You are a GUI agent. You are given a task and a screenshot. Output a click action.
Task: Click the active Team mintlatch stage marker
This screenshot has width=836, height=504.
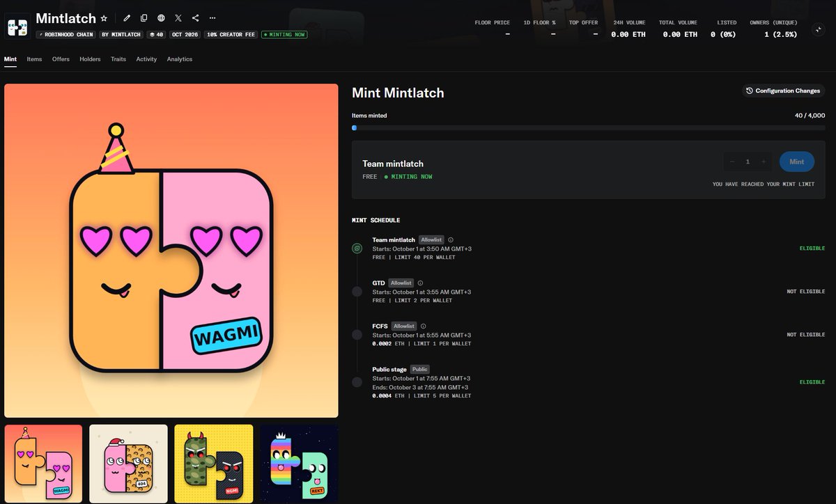(357, 248)
